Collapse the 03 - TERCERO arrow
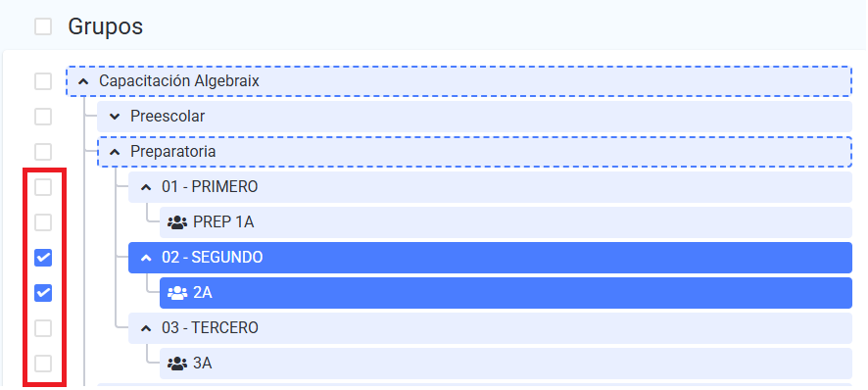The width and height of the screenshot is (868, 390). click(146, 328)
